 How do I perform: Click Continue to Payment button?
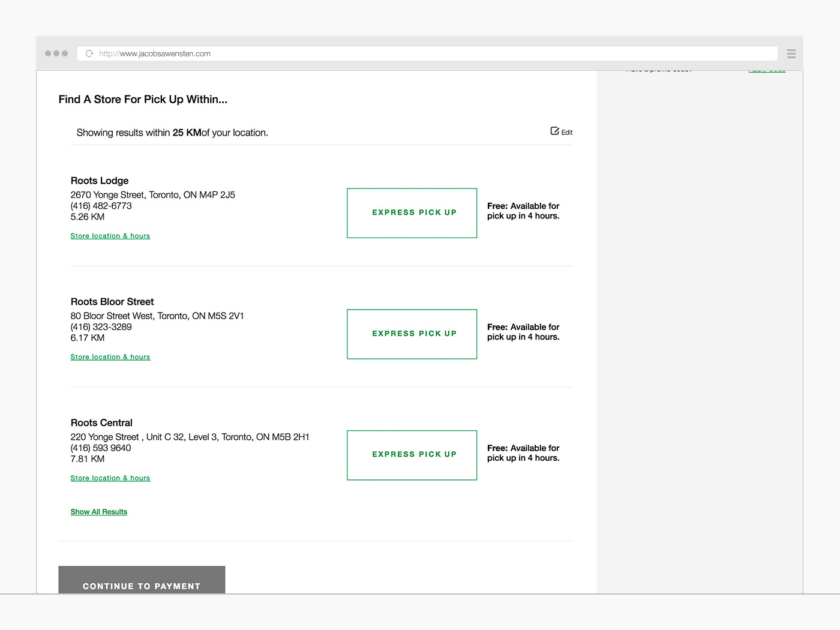(x=142, y=580)
